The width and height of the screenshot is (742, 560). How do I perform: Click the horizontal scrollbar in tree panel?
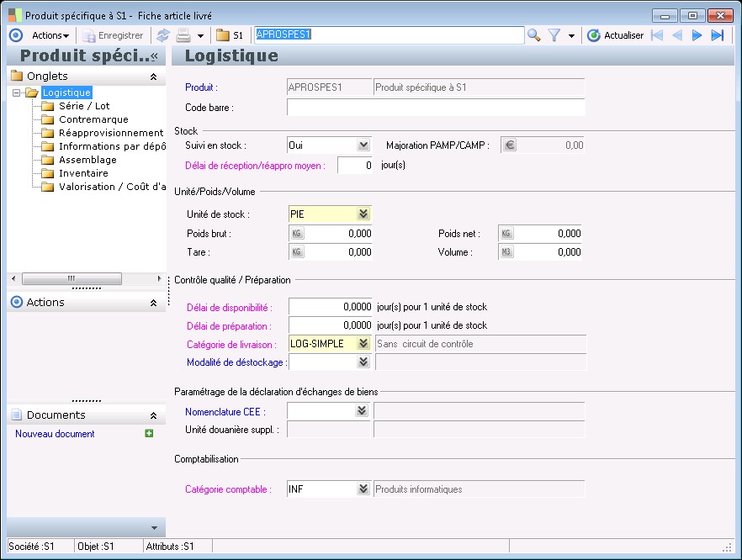[x=71, y=278]
